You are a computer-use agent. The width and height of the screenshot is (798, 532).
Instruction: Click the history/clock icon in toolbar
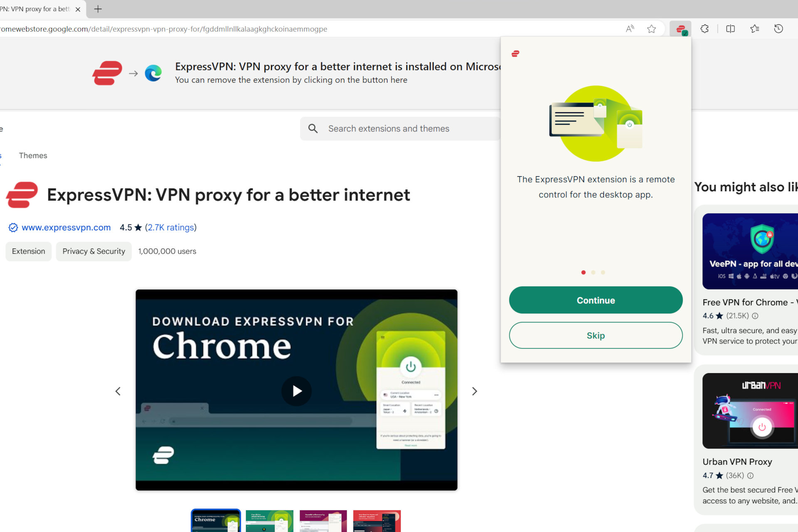pos(778,28)
